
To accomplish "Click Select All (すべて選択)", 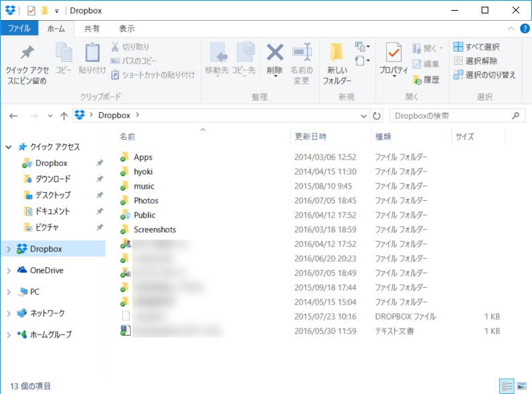I will click(x=476, y=47).
